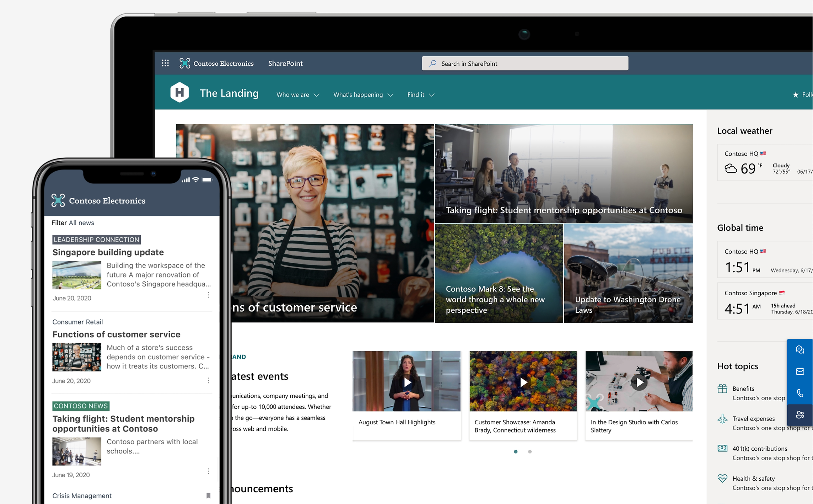This screenshot has width=813, height=504.
Task: Click the Travel expenses airplane icon
Action: coord(722,419)
